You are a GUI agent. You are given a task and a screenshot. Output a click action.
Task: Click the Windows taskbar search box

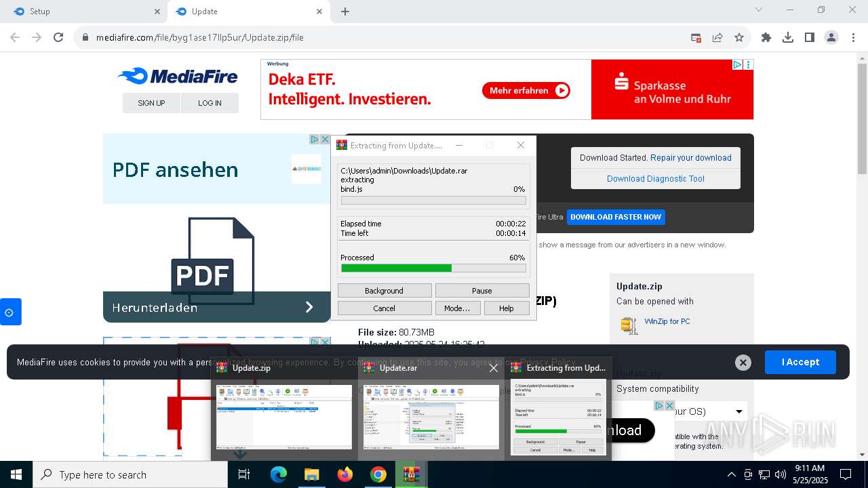coord(130,474)
